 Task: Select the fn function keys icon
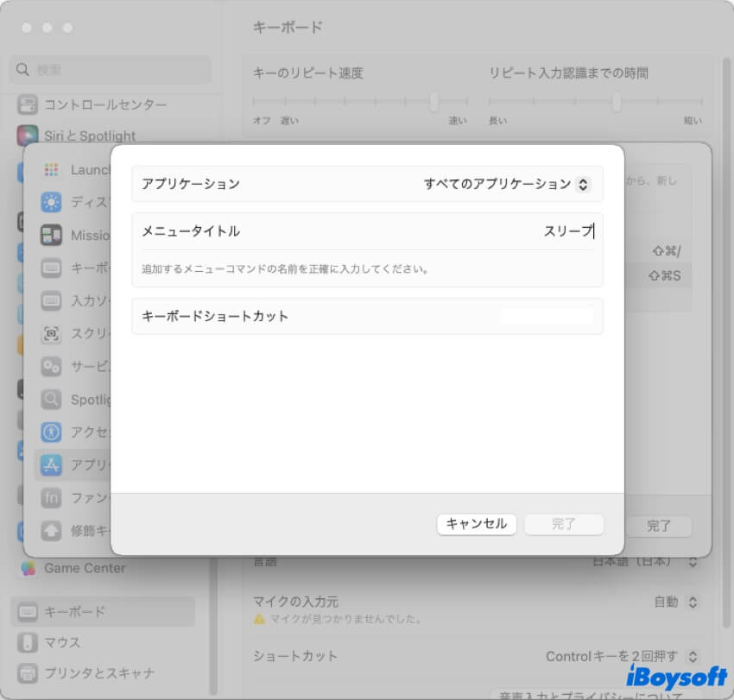pos(51,498)
